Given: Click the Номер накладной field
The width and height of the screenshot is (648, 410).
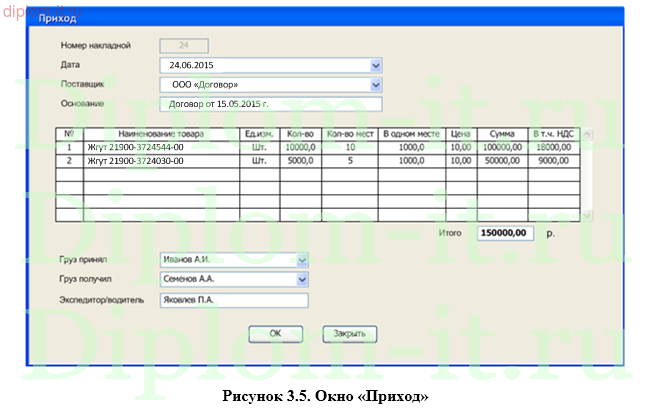Looking at the screenshot, I should pos(184,45).
